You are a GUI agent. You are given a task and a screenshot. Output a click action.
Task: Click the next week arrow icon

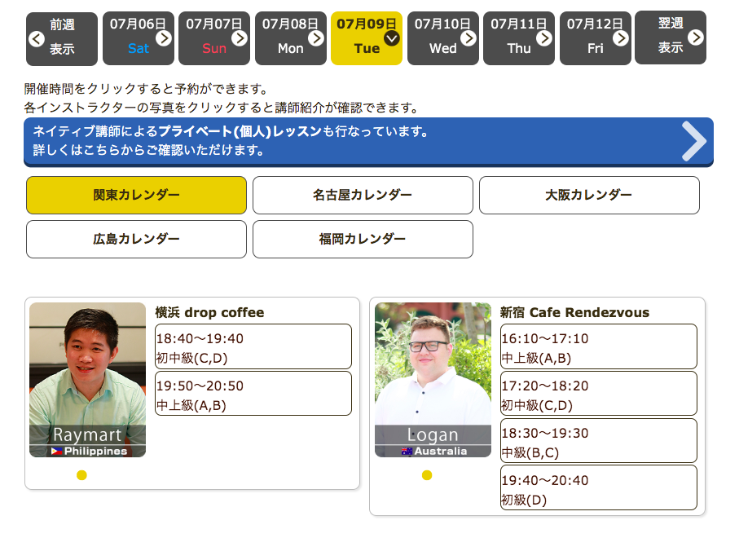[695, 37]
